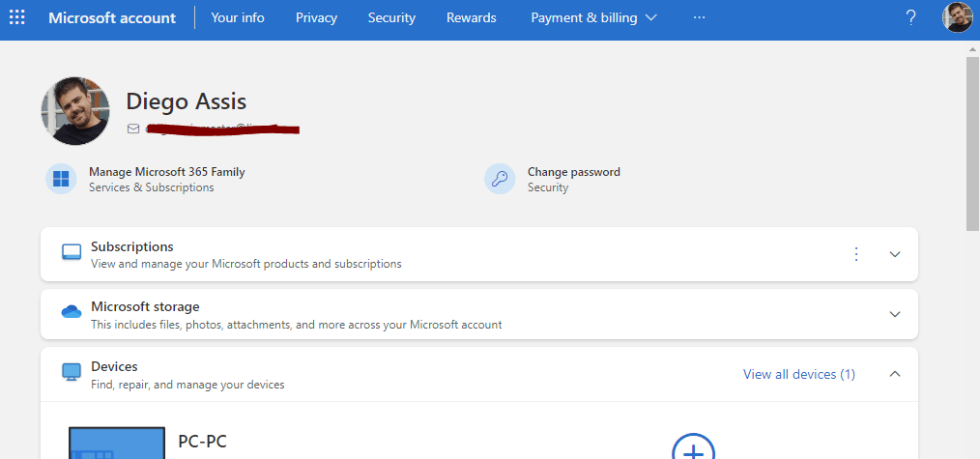Click the Windows logo Microsoft 365 icon
The height and width of the screenshot is (459, 980).
point(61,179)
